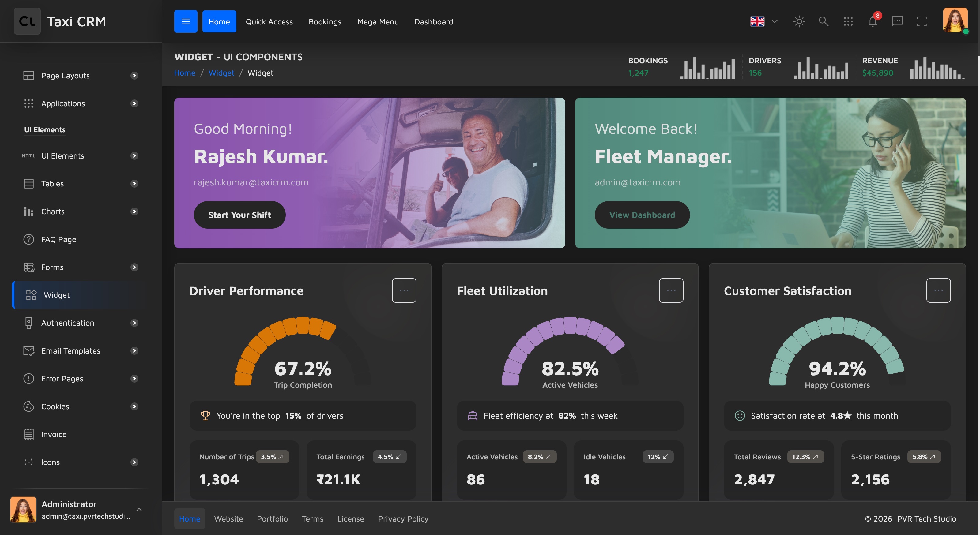Expand the Forms submenu arrow

(134, 267)
